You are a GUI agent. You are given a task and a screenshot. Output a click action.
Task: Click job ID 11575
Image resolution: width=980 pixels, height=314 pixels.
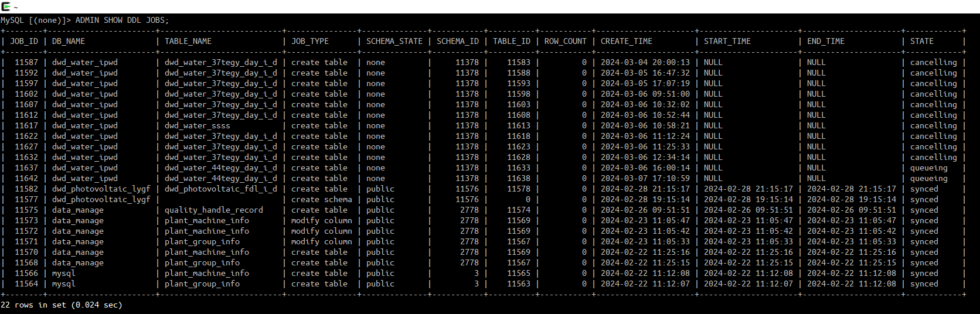coord(26,210)
